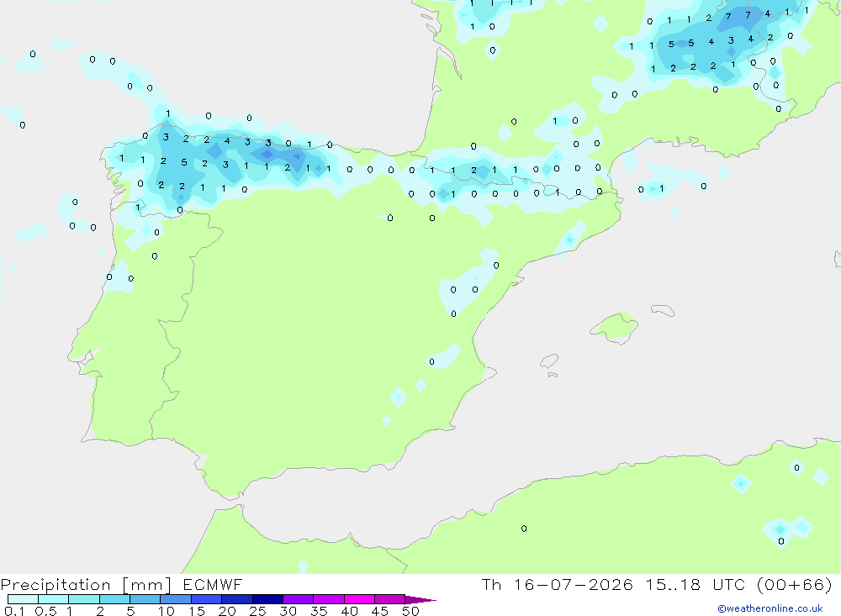This screenshot has height=616, width=841.
Task: Select the 15–20 mm blue legend swatch
Action: coord(207,599)
